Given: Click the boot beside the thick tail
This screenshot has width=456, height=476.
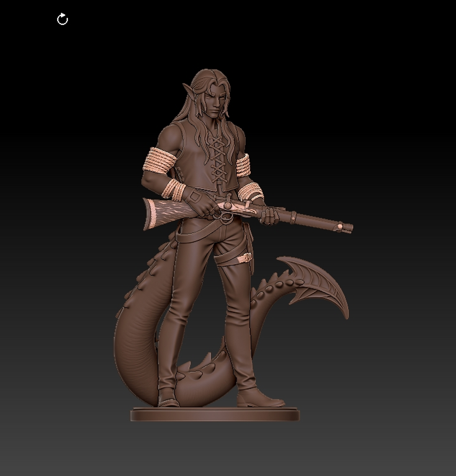Looking at the screenshot, I should coord(168,398).
